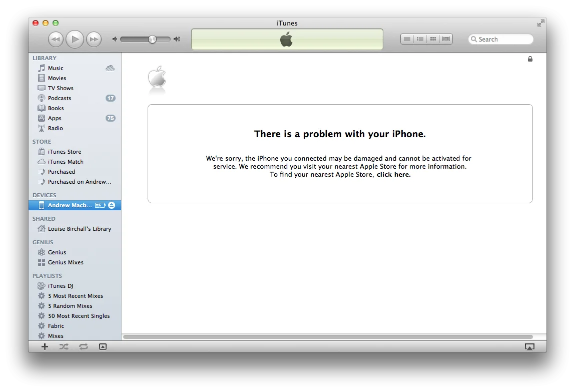The height and width of the screenshot is (392, 575).
Task: Click the loud-volume speaker icon
Action: point(177,39)
